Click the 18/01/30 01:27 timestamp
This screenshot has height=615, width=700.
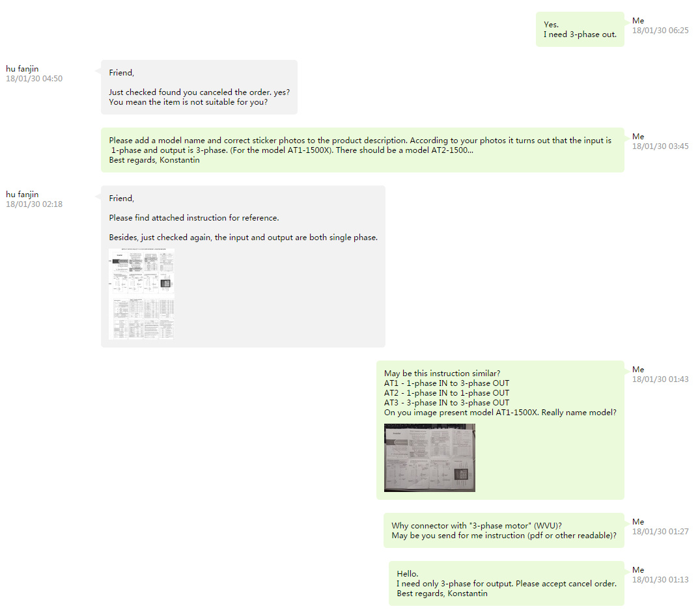[x=660, y=531]
